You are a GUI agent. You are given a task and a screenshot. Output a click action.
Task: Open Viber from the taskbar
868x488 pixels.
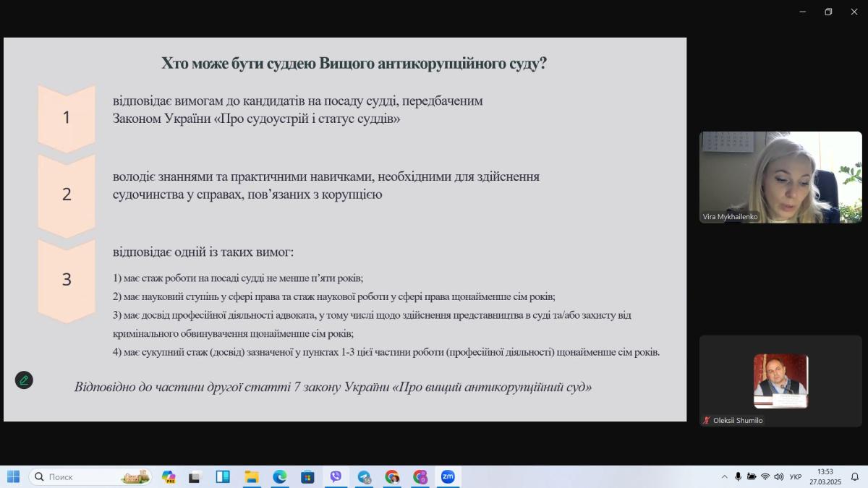(x=336, y=476)
